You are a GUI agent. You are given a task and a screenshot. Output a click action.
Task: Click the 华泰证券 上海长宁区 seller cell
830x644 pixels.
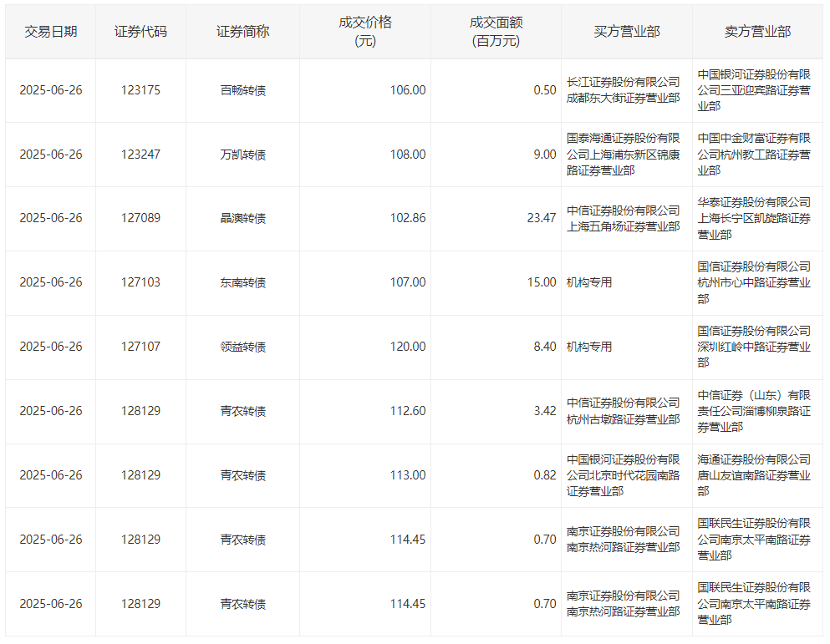tap(754, 218)
